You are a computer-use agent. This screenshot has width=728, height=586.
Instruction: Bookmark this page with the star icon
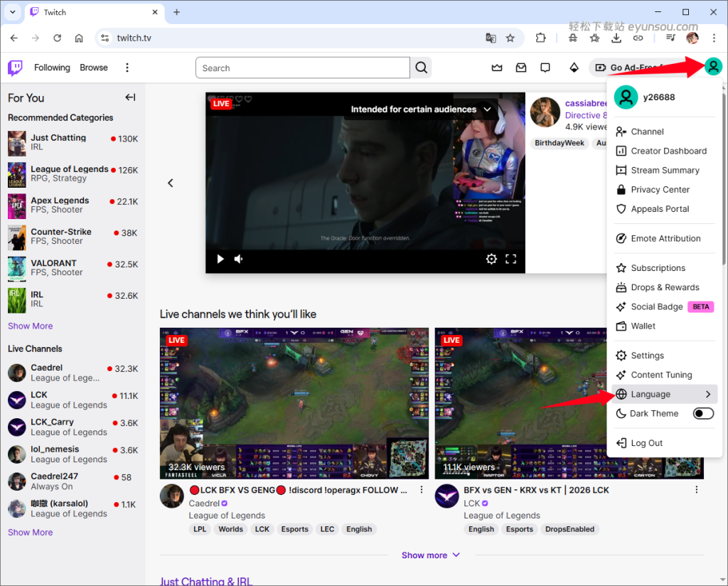pos(510,38)
